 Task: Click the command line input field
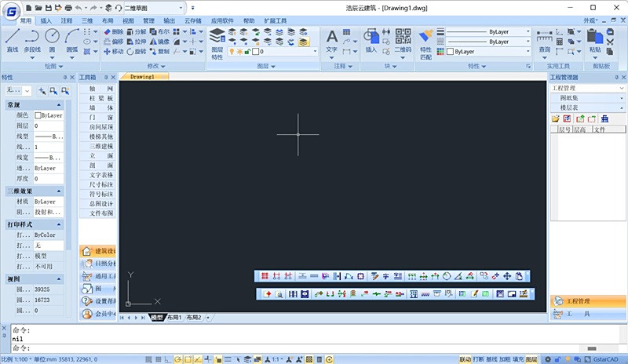pyautogui.click(x=297, y=348)
